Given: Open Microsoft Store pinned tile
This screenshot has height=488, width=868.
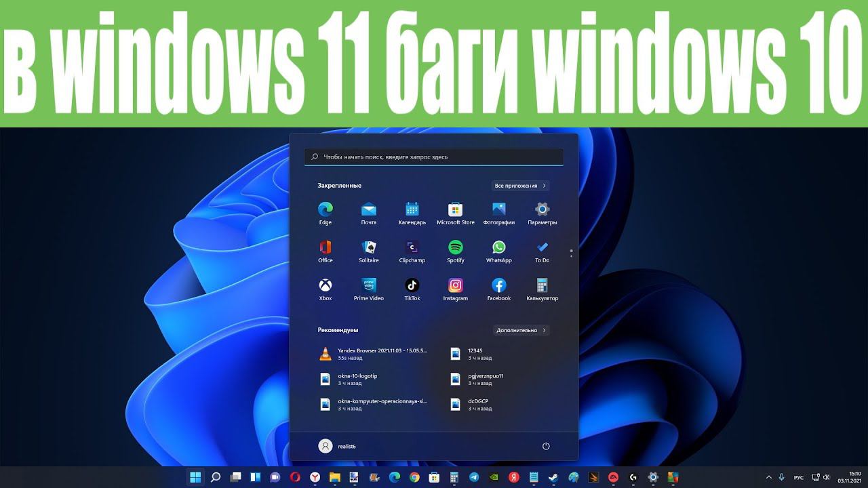Looking at the screenshot, I should pos(456,213).
